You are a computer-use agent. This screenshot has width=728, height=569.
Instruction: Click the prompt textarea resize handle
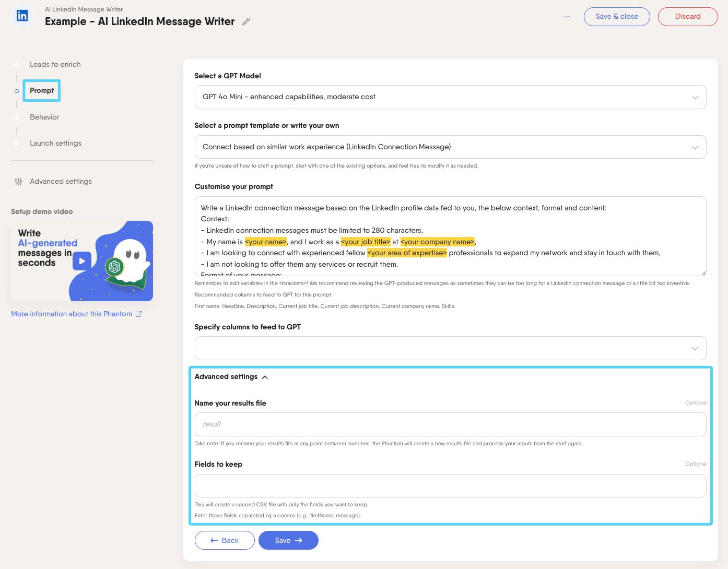point(703,272)
